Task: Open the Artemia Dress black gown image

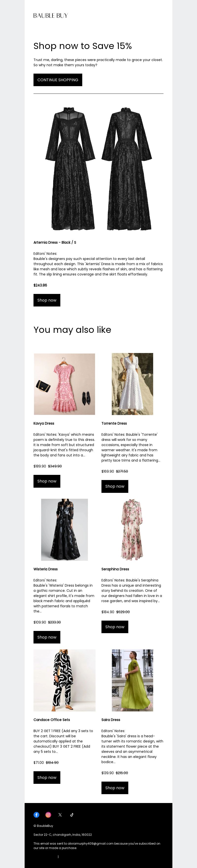Action: (x=98, y=168)
